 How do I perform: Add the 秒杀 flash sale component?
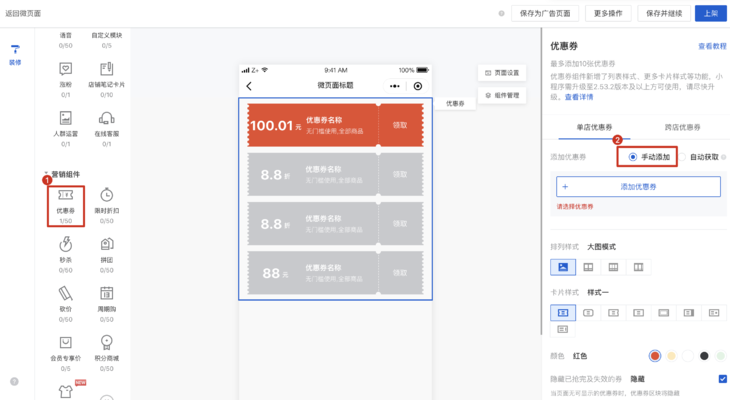pos(65,243)
